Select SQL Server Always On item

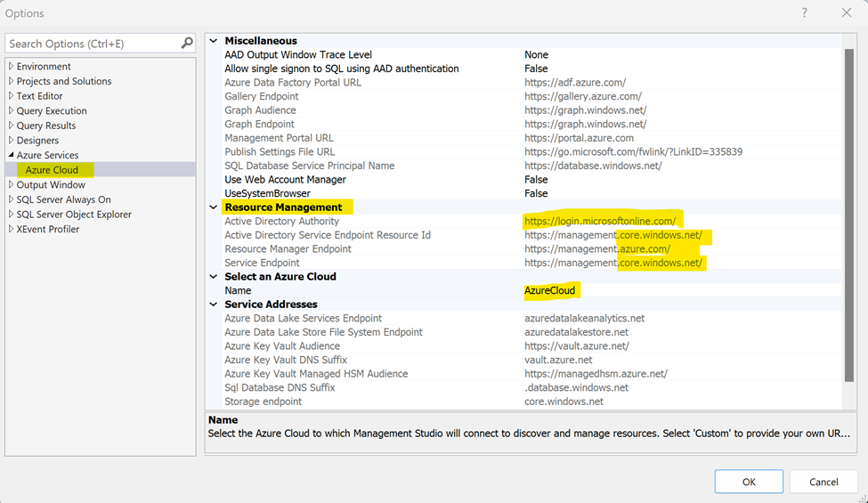click(64, 199)
